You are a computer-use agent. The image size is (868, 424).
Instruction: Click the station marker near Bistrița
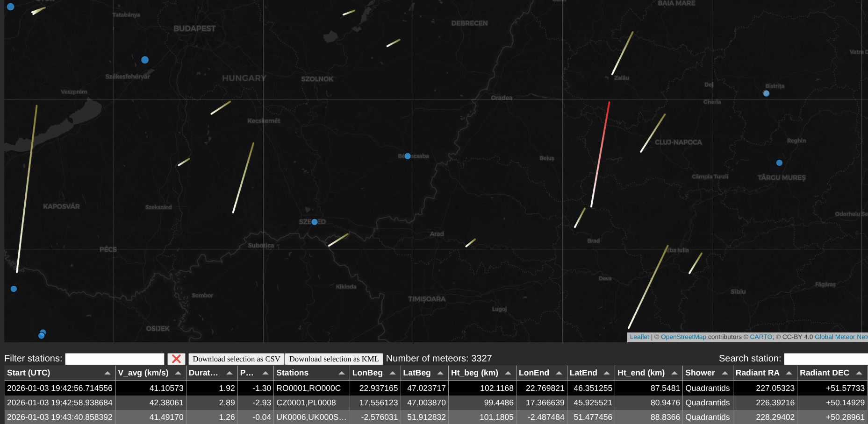766,93
